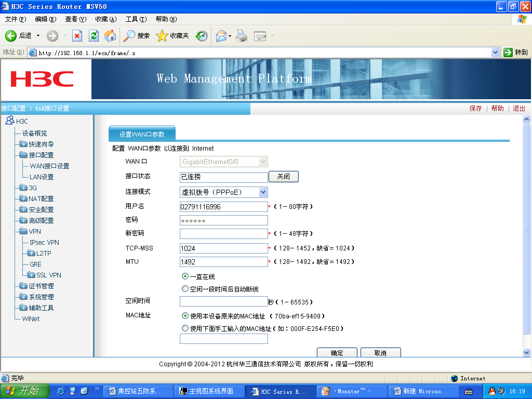Click the IE Stop loading icon
The height and width of the screenshot is (399, 532).
[x=77, y=36]
